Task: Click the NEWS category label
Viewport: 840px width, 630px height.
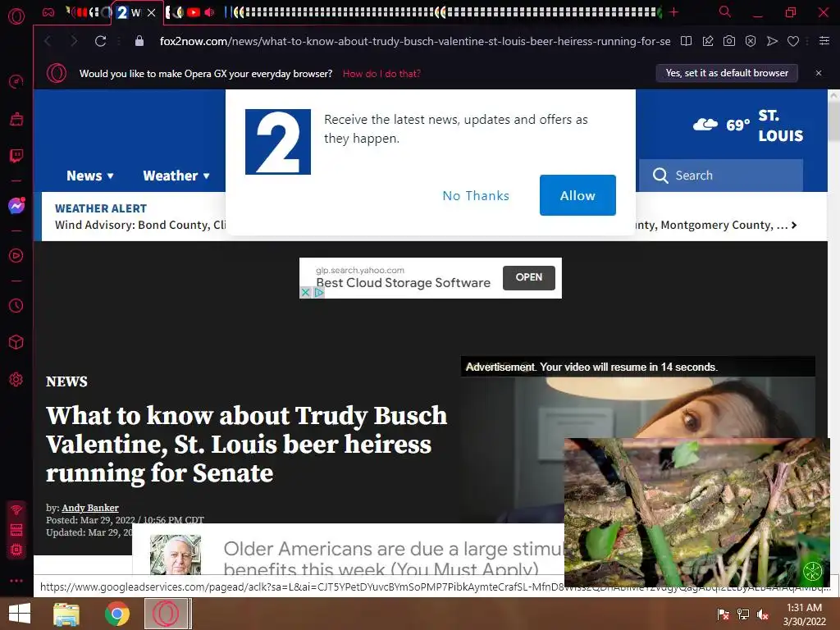Action: (x=66, y=381)
